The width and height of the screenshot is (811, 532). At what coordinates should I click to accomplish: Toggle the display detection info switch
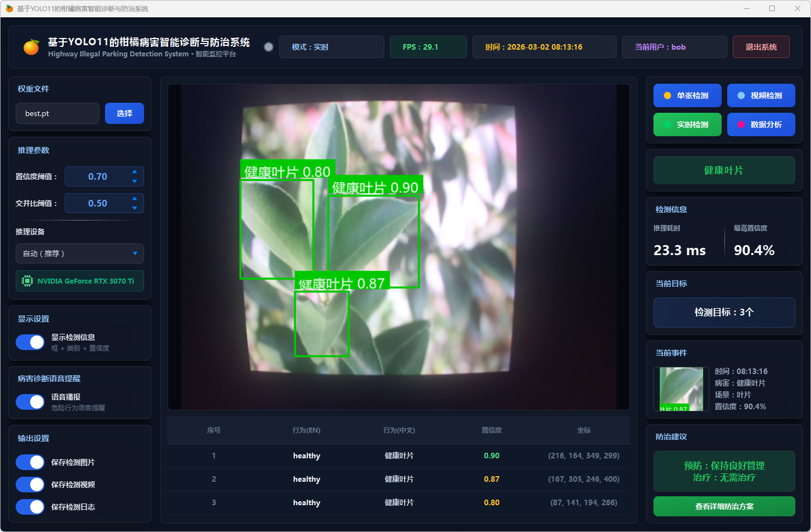pyautogui.click(x=30, y=342)
